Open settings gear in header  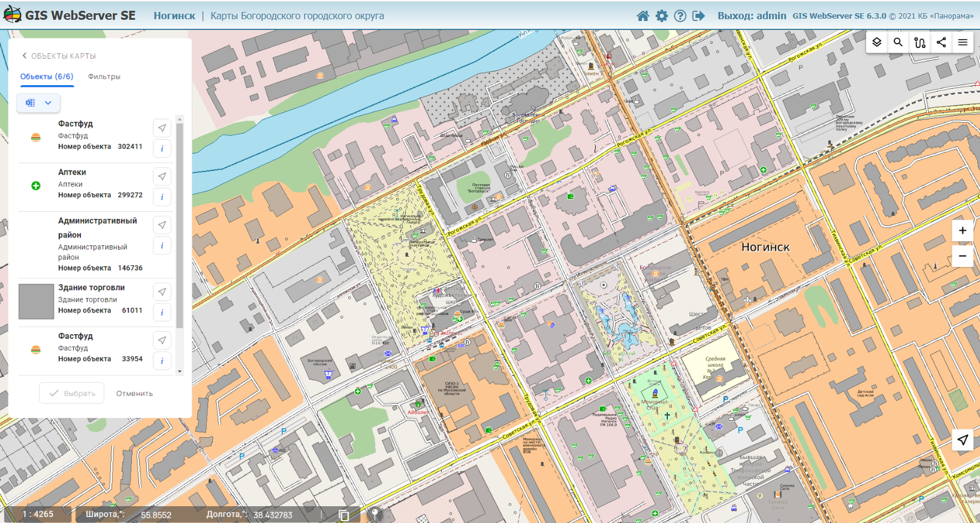point(662,16)
